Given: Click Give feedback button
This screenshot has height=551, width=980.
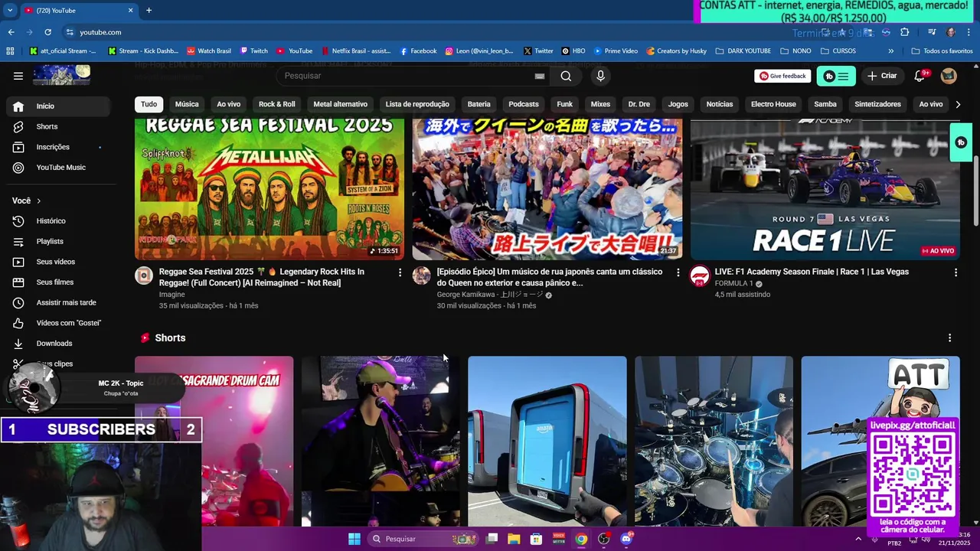Looking at the screenshot, I should point(782,76).
